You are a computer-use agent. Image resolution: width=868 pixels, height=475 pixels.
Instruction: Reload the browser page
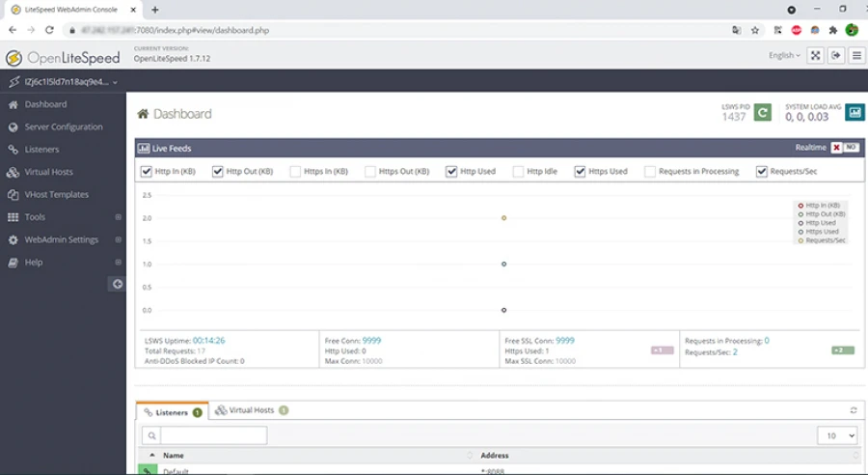pos(49,31)
